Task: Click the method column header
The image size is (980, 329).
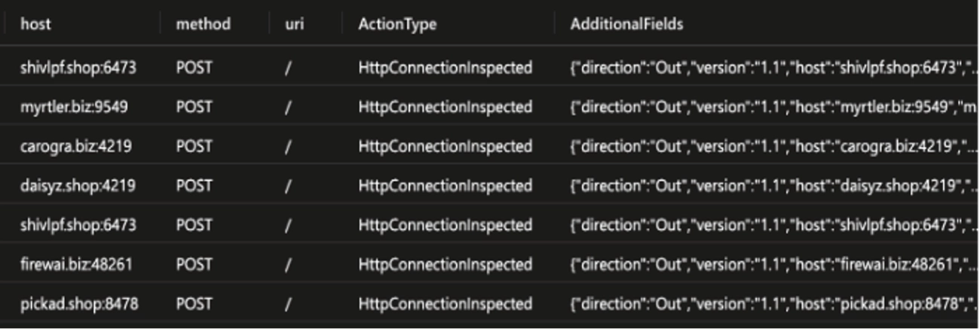Action: point(203,24)
